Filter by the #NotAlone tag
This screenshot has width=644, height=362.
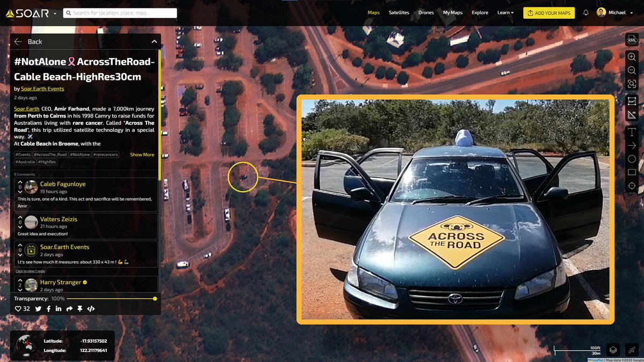click(x=80, y=154)
